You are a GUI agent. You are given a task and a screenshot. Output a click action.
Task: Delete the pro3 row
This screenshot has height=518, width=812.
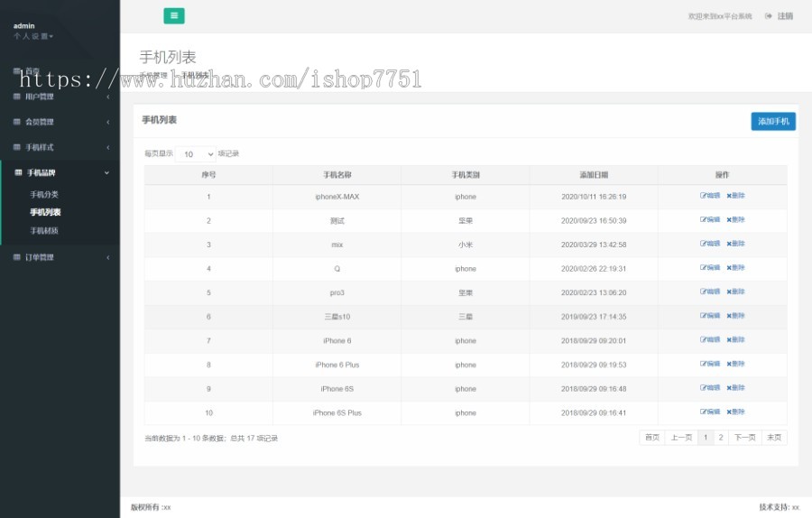735,291
